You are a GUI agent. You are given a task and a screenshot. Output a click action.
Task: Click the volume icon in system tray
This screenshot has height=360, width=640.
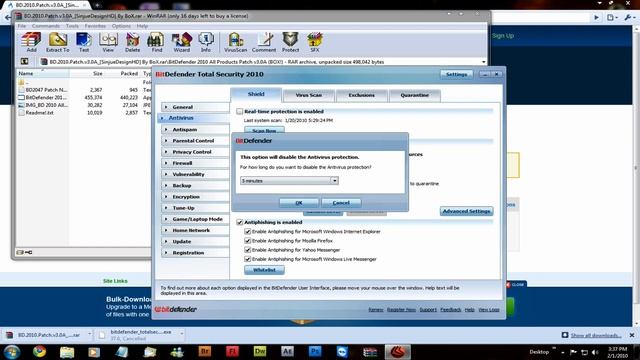pos(595,352)
